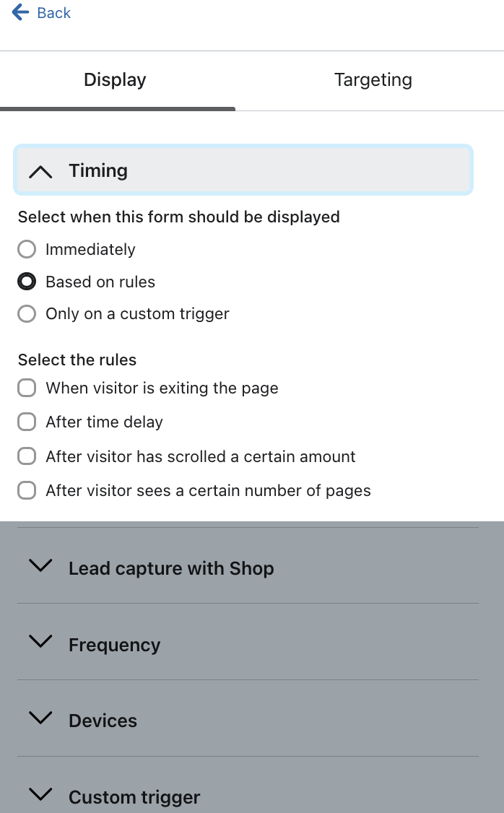Collapse the Timing section chevron icon
Screen dimensions: 504x813
40,171
